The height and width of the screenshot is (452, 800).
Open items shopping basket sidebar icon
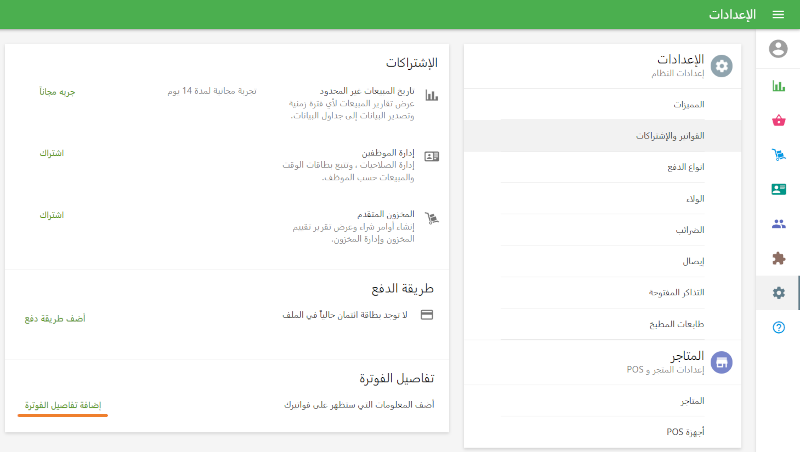779,120
